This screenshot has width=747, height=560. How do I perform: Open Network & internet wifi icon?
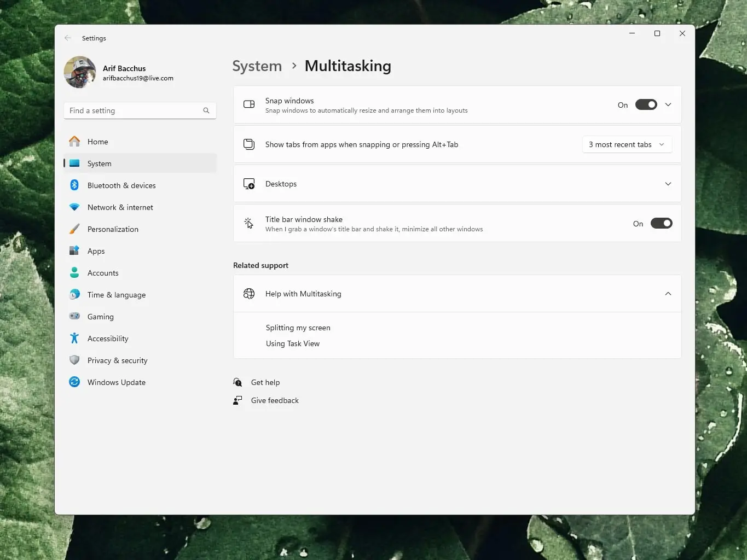click(74, 207)
